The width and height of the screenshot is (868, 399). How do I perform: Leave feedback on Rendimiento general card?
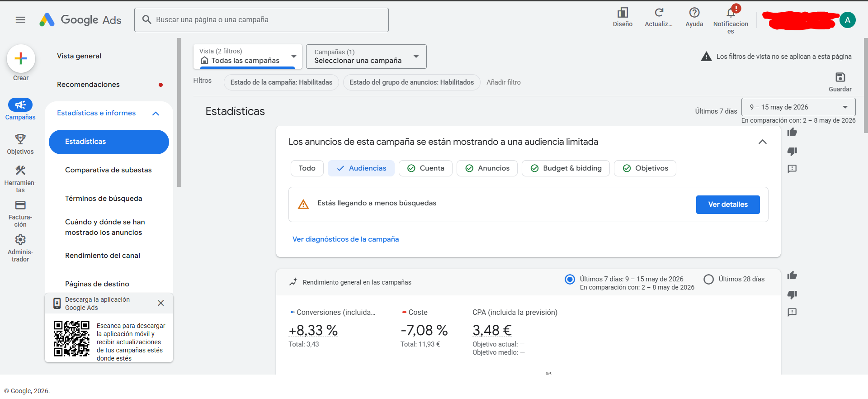(x=792, y=312)
